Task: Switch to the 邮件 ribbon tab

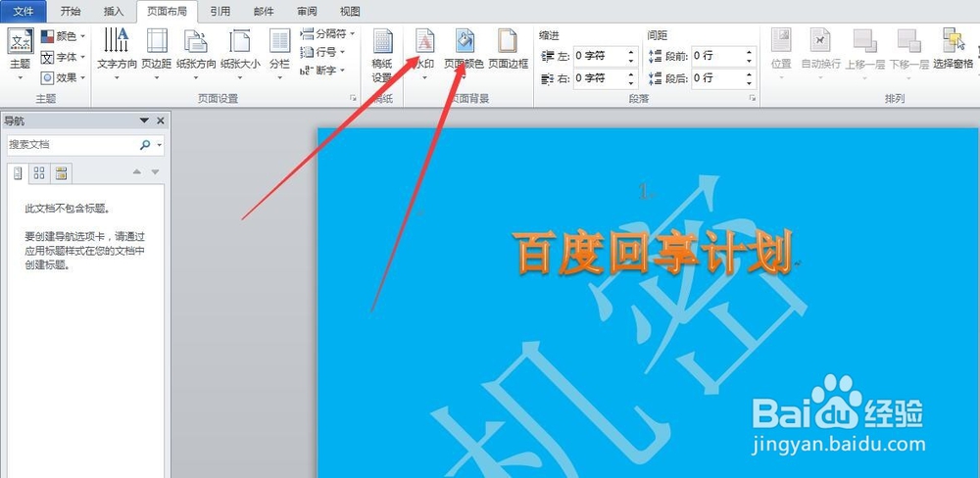Action: coord(264,11)
